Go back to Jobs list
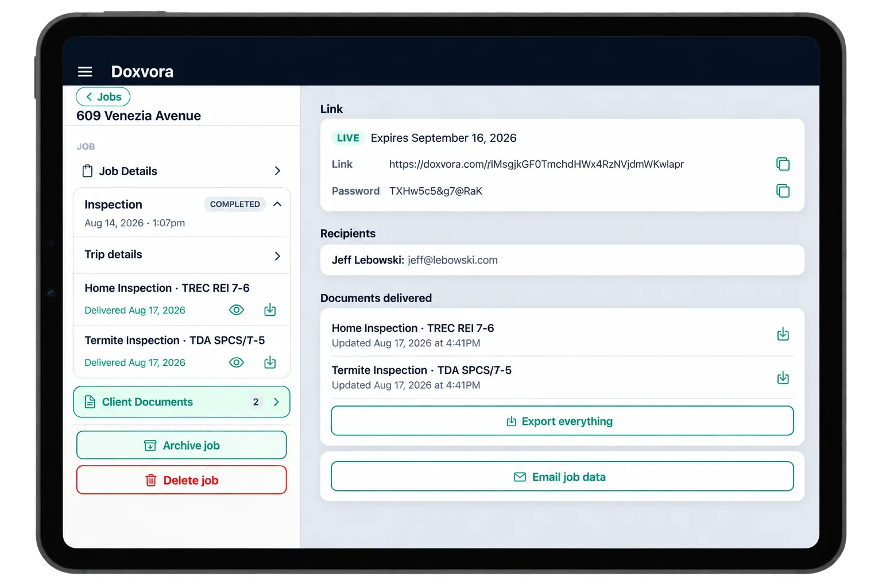Screen dimensions: 882x588 [103, 97]
